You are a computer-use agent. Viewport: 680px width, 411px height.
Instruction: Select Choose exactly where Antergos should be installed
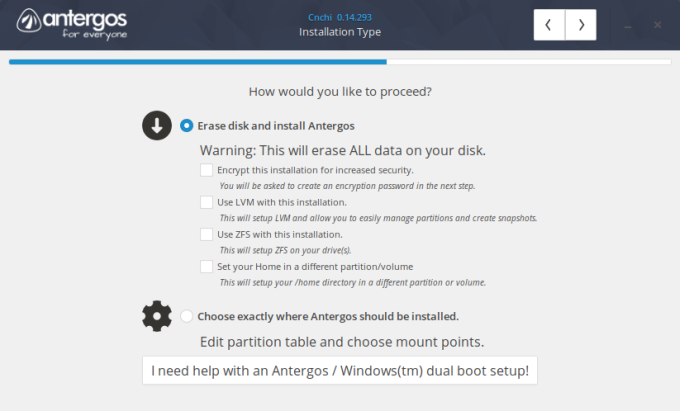point(187,316)
